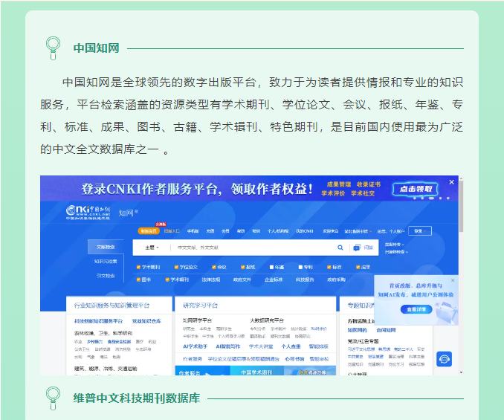The height and width of the screenshot is (420, 504).
Task: Click the embedded page vertical scrollbar thumb
Action: coord(461,206)
